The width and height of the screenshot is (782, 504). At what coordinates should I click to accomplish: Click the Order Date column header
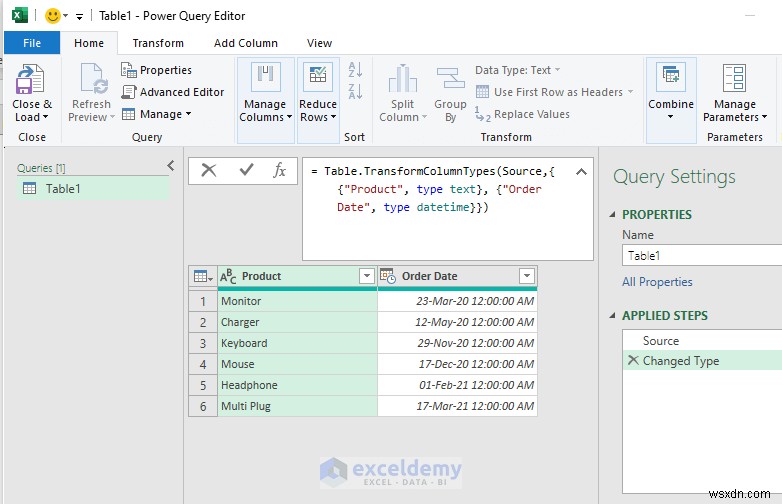[457, 276]
